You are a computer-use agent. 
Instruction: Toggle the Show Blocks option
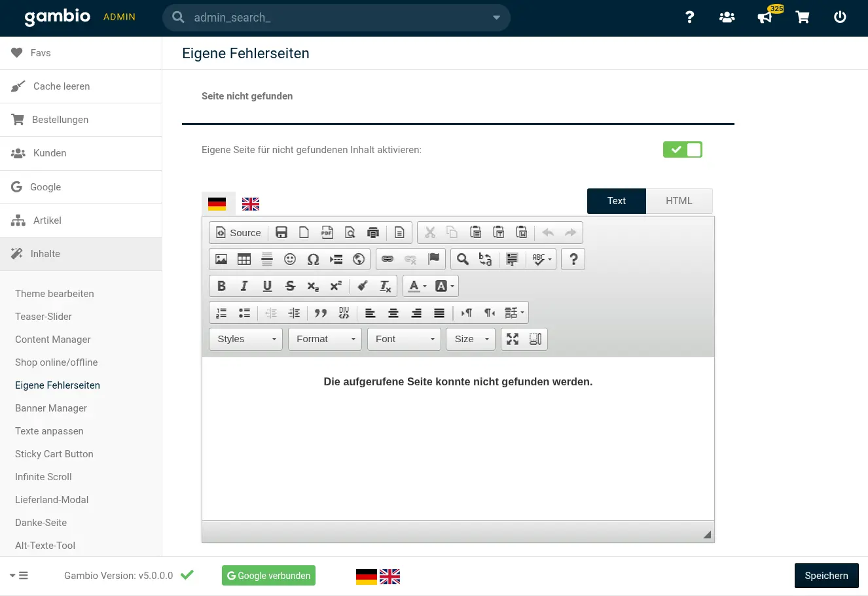(535, 339)
